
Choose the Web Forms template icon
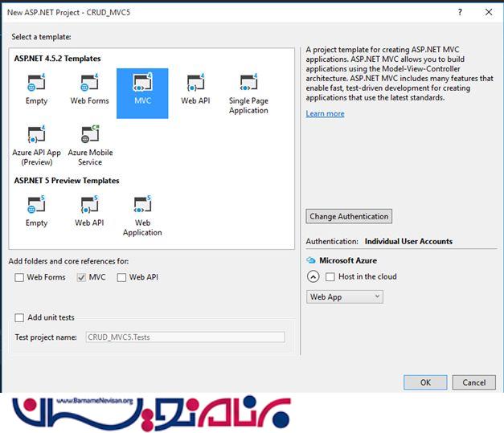[x=90, y=83]
